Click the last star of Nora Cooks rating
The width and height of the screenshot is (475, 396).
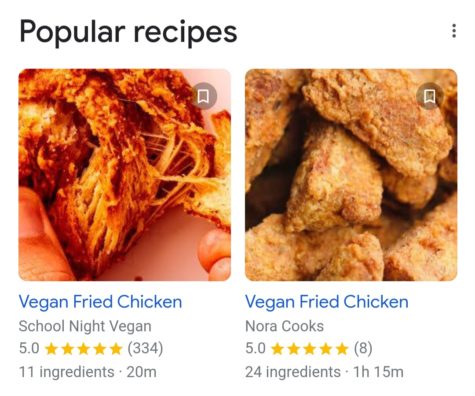(342, 349)
